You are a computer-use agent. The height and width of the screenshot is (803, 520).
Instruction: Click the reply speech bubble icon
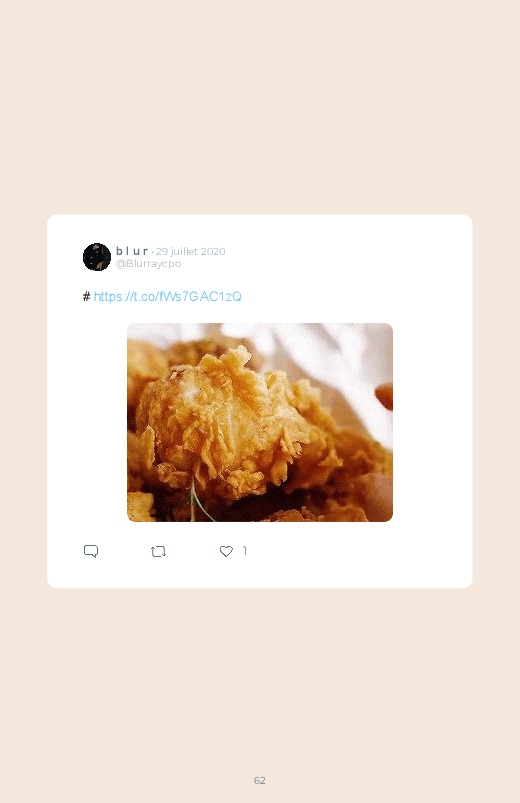pyautogui.click(x=91, y=551)
